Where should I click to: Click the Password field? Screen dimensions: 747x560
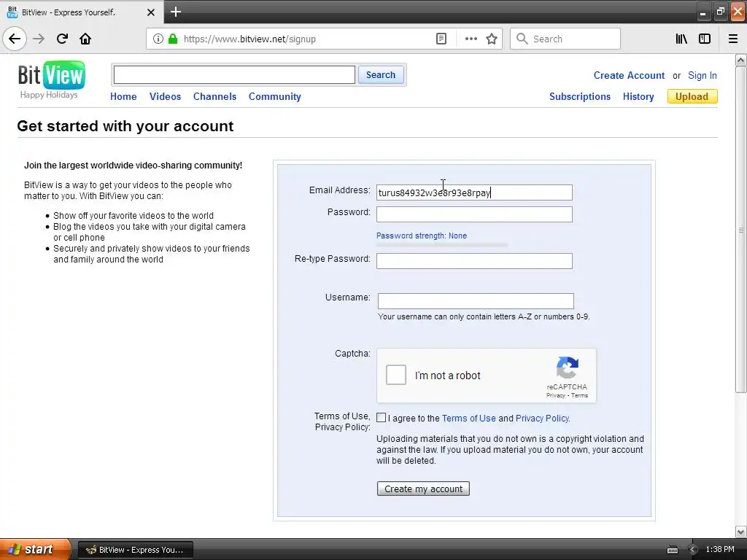[474, 214]
